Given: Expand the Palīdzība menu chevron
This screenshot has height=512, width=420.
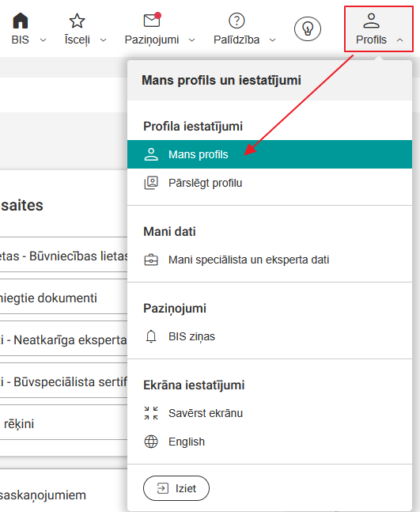Looking at the screenshot, I should tap(273, 40).
